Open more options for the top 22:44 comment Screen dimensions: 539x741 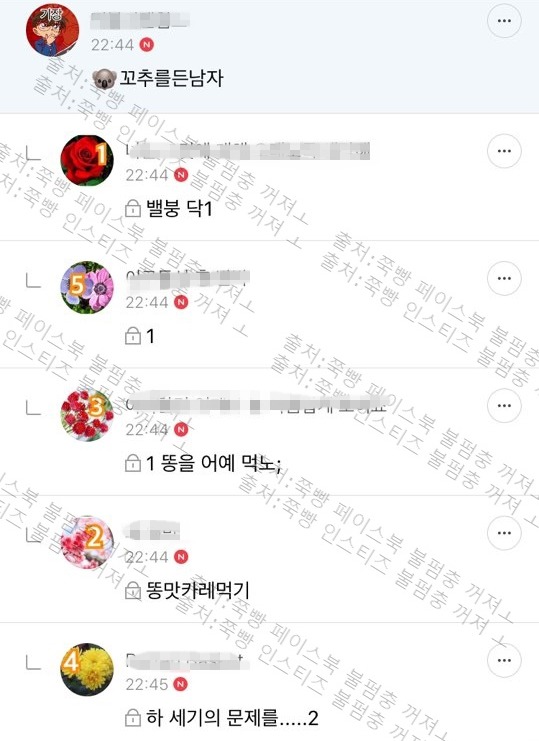point(504,21)
